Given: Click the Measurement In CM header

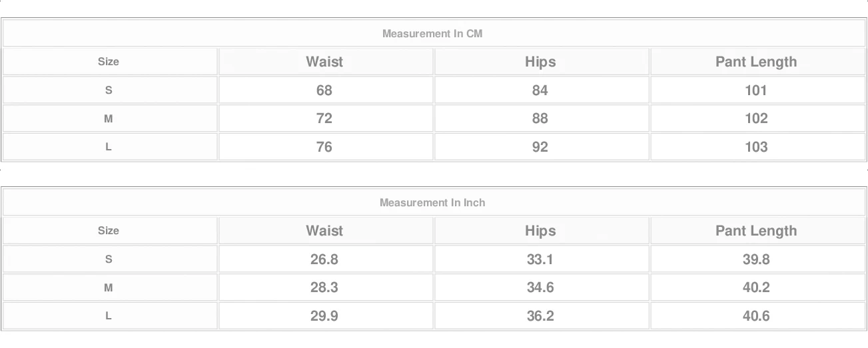Looking at the screenshot, I should tap(432, 33).
